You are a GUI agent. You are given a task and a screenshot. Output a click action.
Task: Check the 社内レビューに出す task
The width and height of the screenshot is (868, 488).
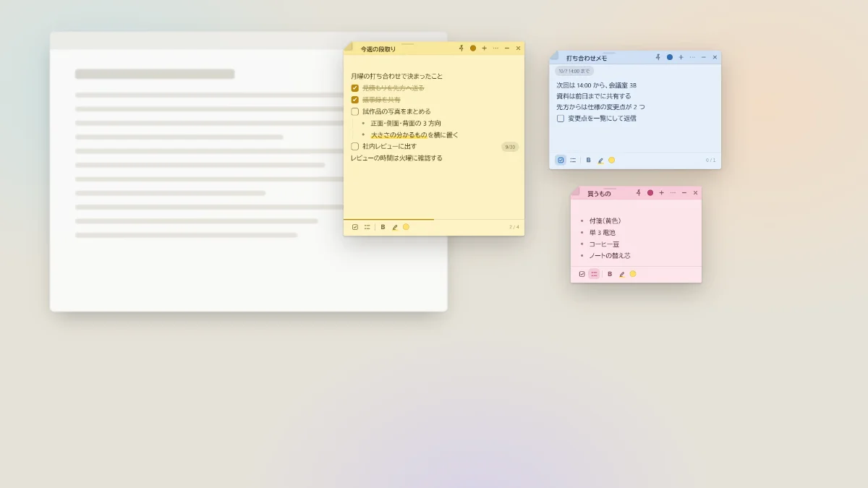(355, 146)
